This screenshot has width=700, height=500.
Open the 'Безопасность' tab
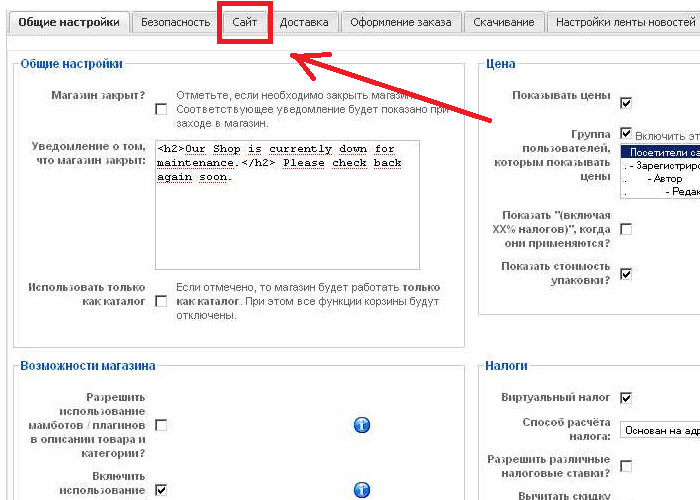click(x=175, y=21)
